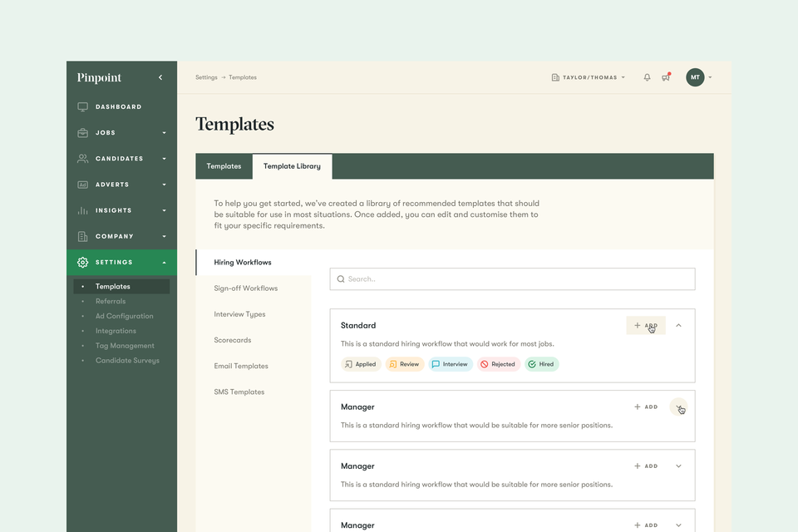Open the notifications bell

pyautogui.click(x=647, y=77)
